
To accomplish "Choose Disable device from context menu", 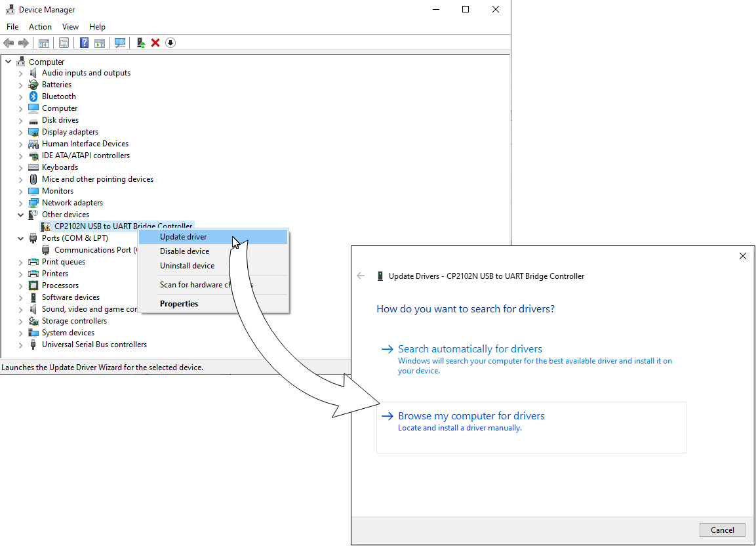I will click(213, 251).
